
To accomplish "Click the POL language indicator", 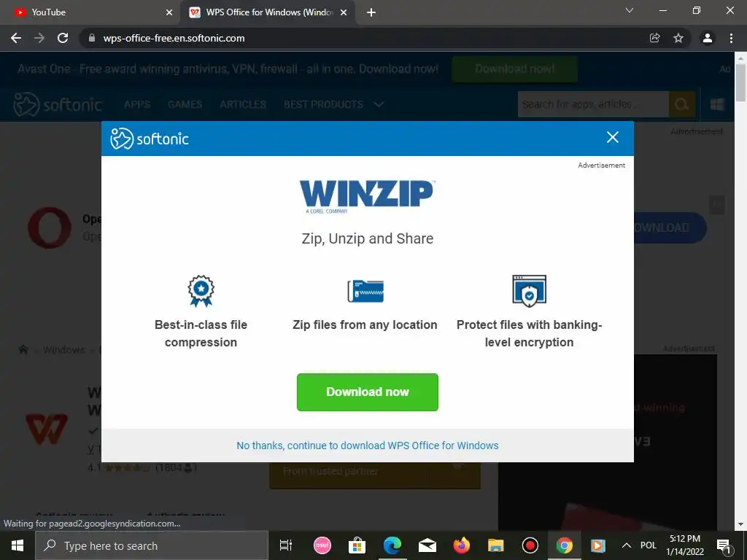I will click(x=648, y=545).
